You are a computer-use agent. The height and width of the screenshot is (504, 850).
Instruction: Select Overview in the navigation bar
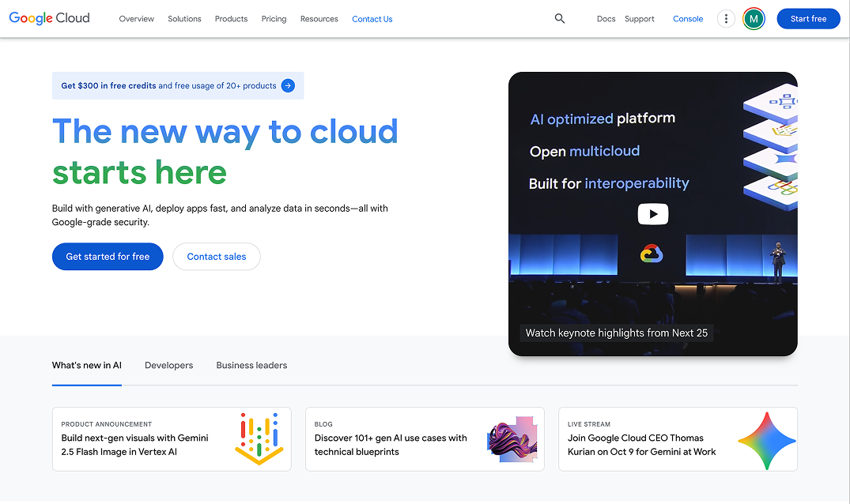136,18
